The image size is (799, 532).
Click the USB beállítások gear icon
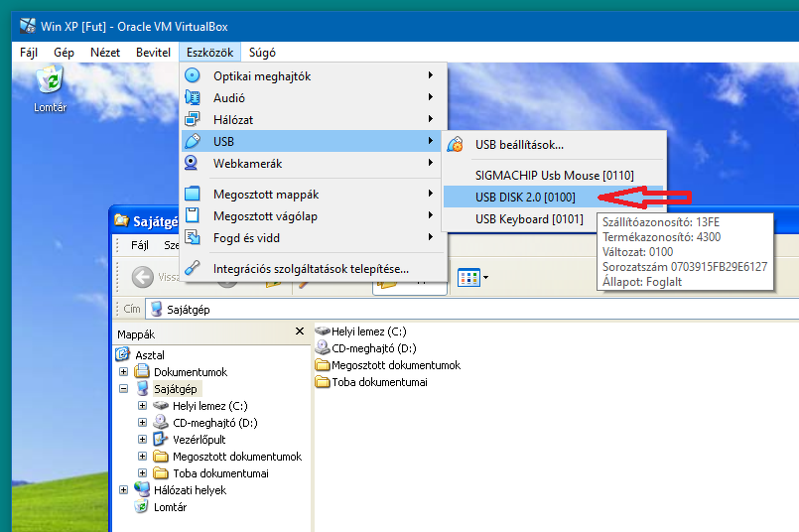tap(455, 145)
